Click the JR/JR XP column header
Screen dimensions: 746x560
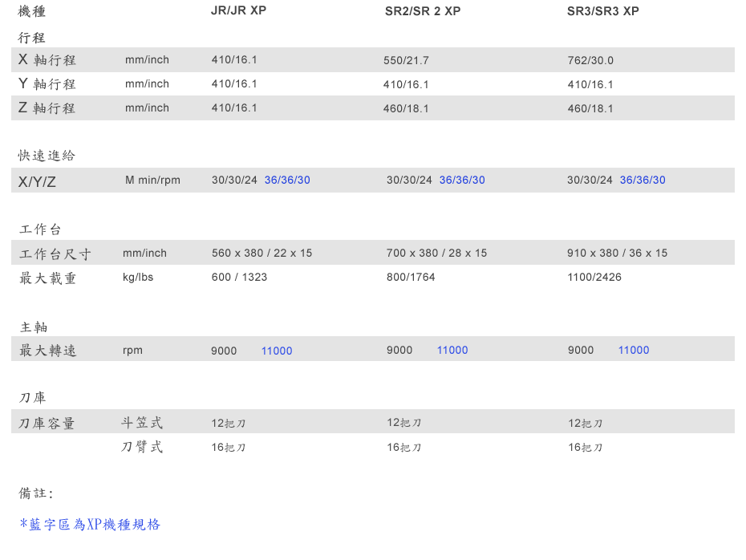tap(238, 10)
